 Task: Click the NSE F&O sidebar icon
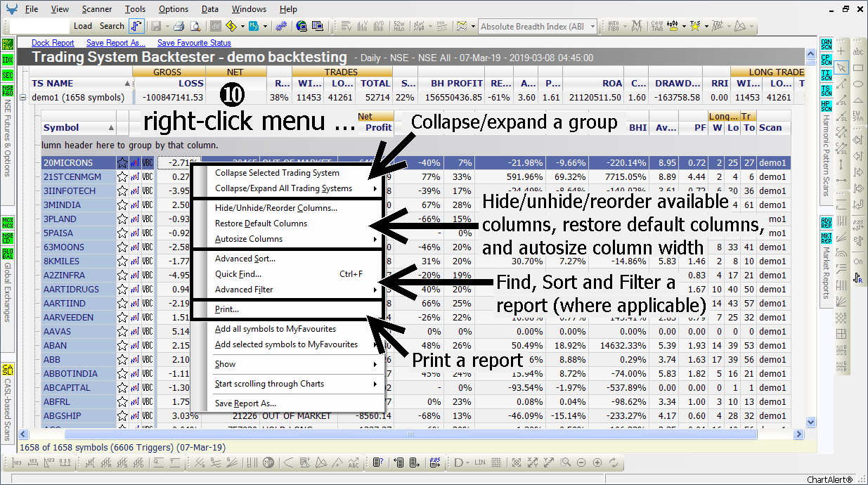(8, 90)
